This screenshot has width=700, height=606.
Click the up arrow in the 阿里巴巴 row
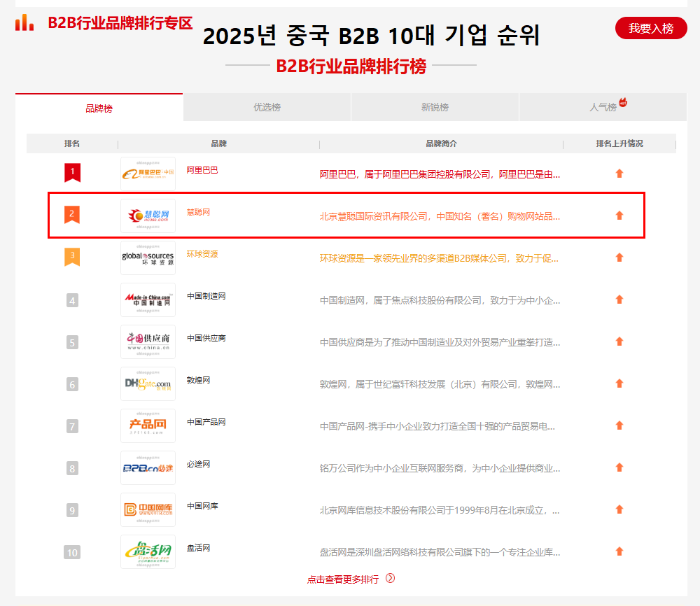point(619,174)
